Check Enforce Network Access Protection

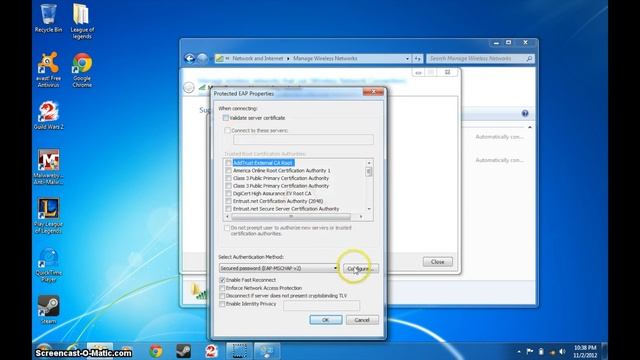222,288
